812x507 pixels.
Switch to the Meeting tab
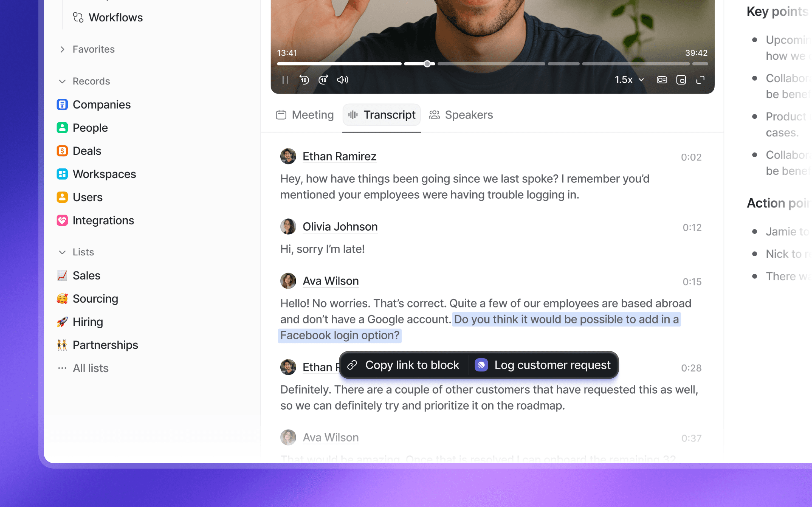coord(305,115)
